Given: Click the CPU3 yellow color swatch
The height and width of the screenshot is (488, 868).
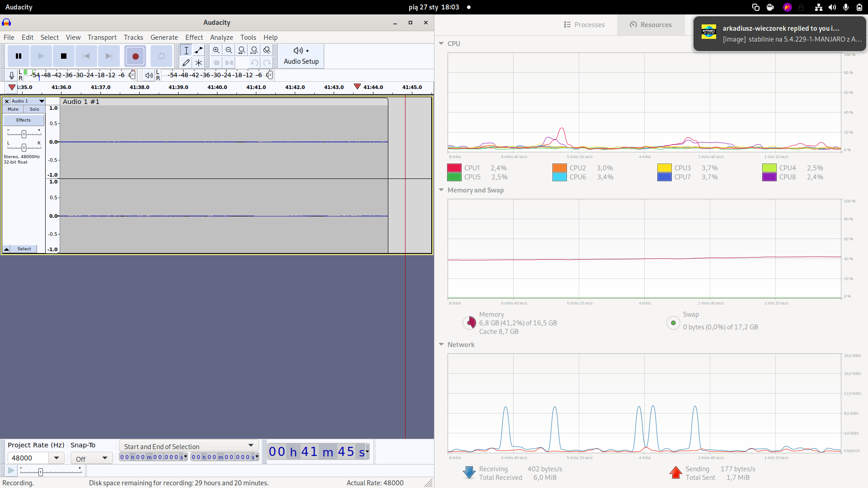Looking at the screenshot, I should click(665, 168).
